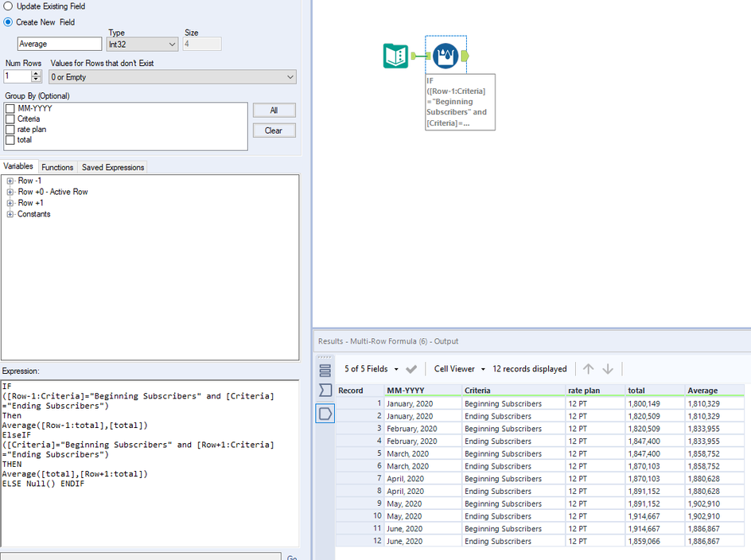The height and width of the screenshot is (560, 751).
Task: Click the total column header
Action: [656, 391]
